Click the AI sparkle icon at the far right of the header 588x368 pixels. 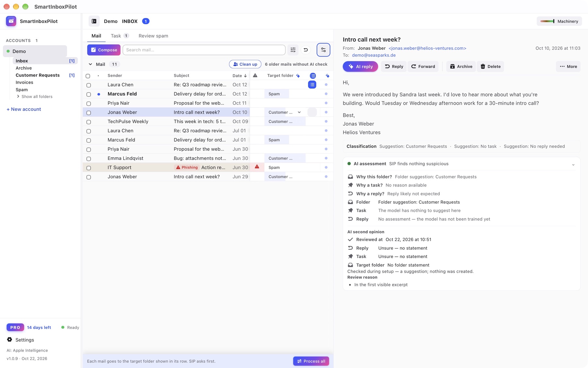[327, 76]
